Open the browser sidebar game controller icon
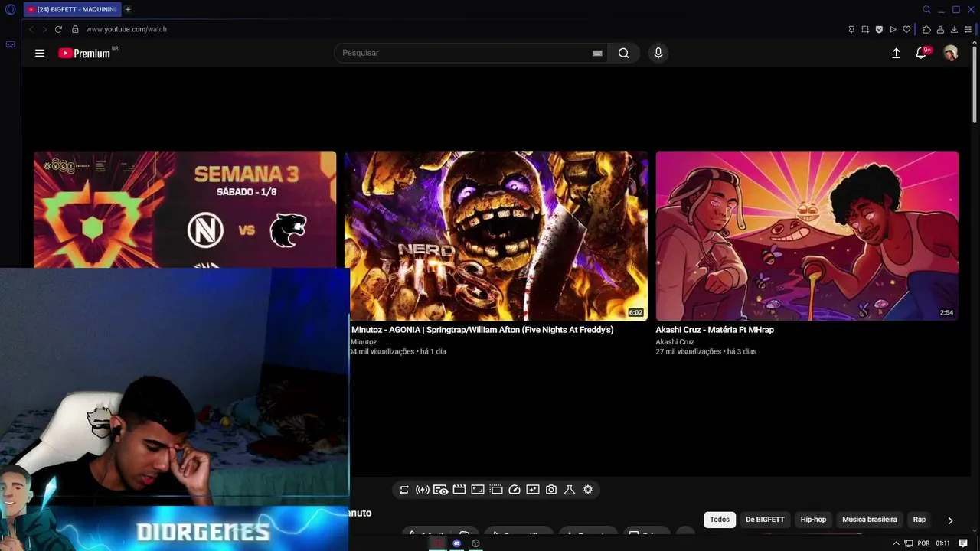This screenshot has height=551, width=980. coord(11,44)
